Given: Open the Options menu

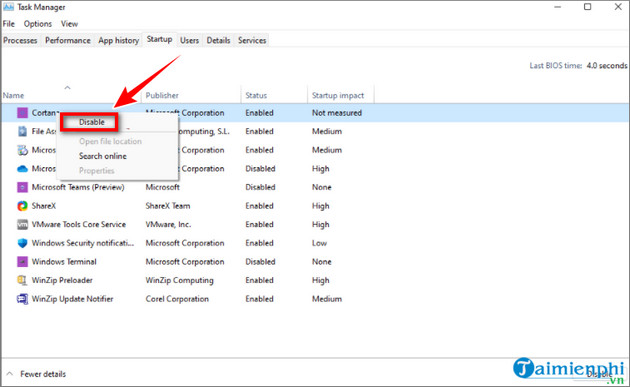Looking at the screenshot, I should 38,24.
